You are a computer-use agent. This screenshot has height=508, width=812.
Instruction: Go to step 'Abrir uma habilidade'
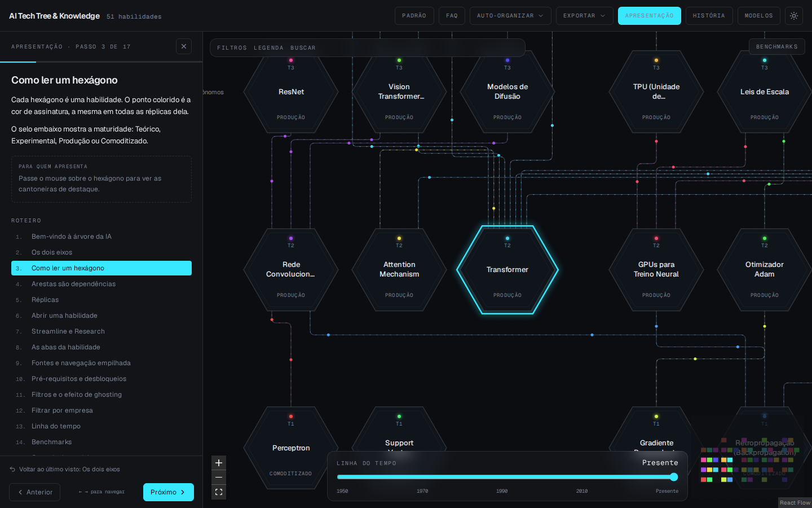point(101,316)
